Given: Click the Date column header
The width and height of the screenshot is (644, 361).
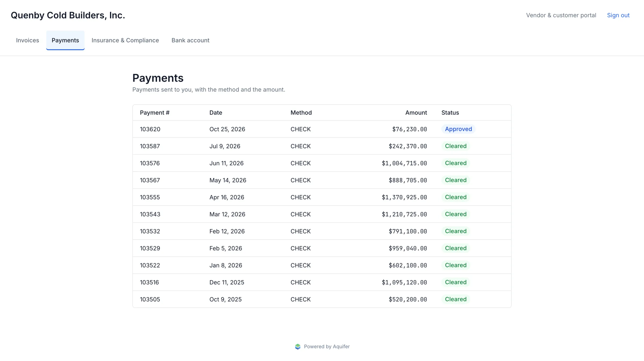Looking at the screenshot, I should pos(216,113).
